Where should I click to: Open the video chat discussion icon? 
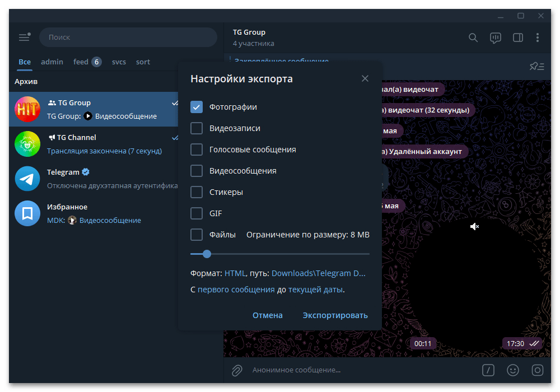point(496,38)
